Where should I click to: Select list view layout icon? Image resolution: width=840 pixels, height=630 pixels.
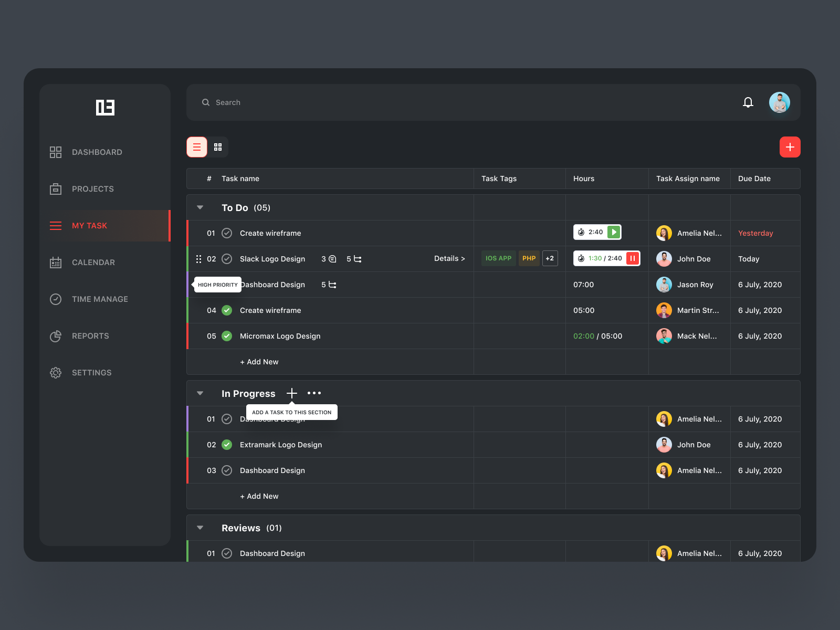tap(197, 147)
